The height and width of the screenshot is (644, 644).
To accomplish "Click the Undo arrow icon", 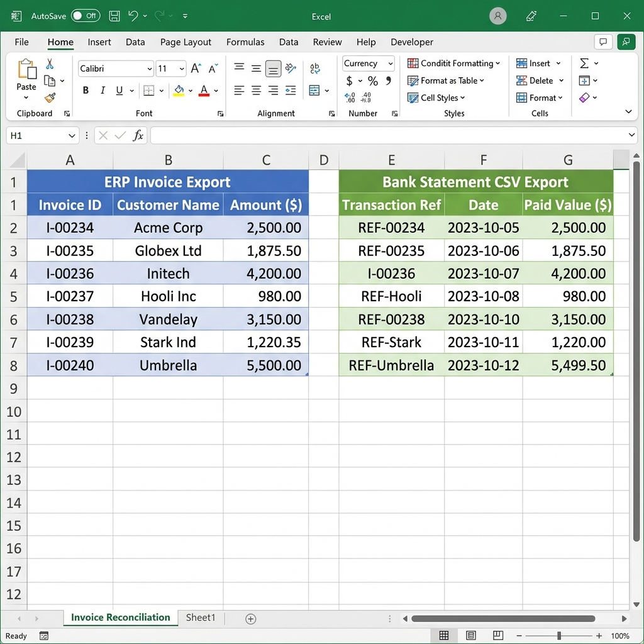I will click(133, 16).
